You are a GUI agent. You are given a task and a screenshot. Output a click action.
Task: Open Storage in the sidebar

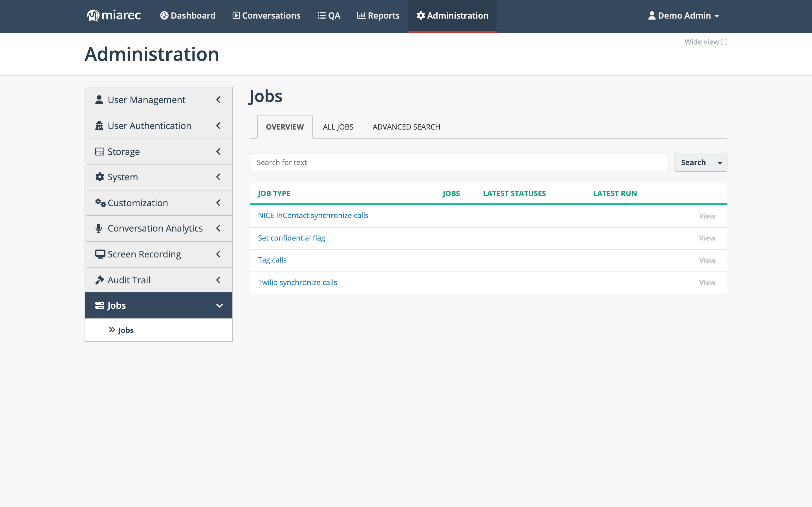(159, 152)
